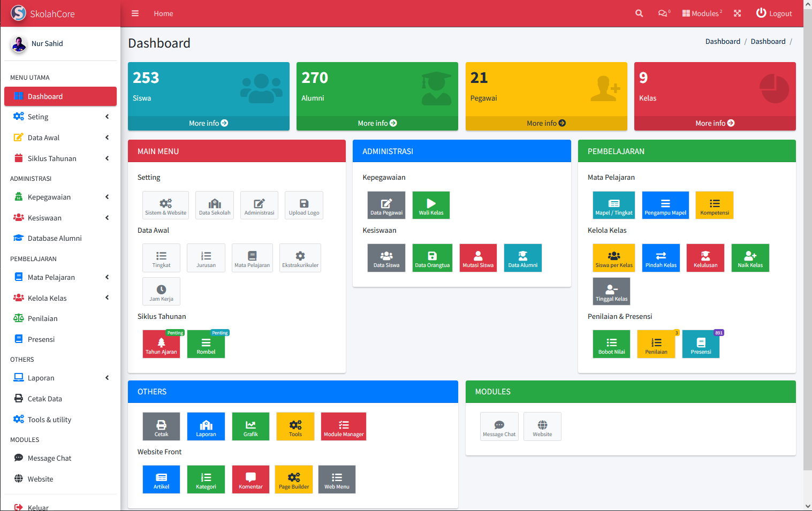Click More info on the Siswa card

coord(208,123)
